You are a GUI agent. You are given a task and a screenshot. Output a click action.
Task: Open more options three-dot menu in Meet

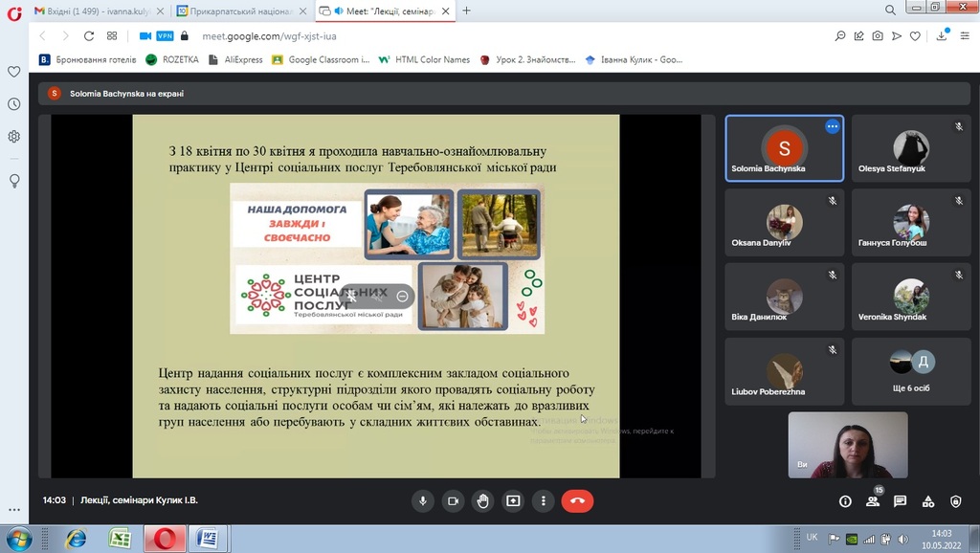544,500
